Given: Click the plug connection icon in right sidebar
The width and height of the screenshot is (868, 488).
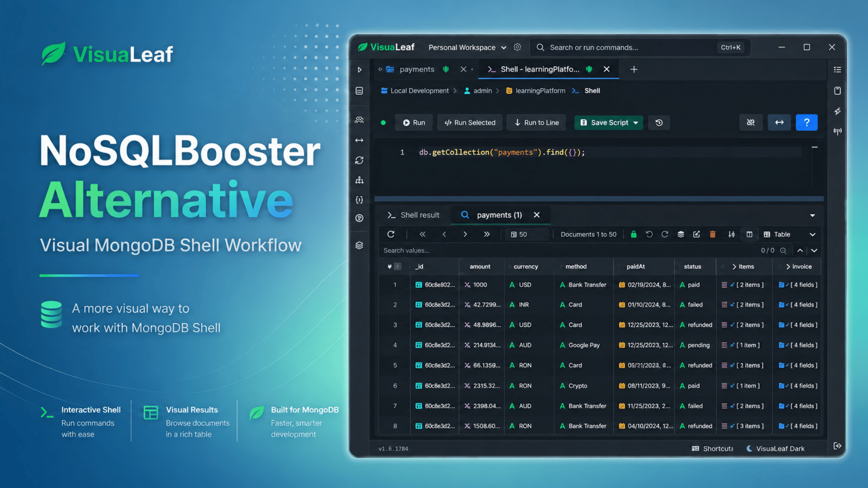Looking at the screenshot, I should 837,111.
